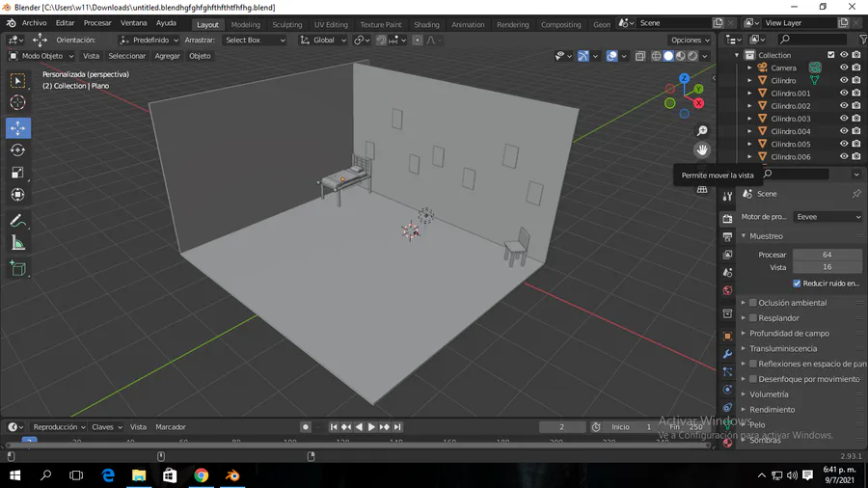Expand the Profundidad de campo panel
Screen dimensions: 868x488
[744, 333]
